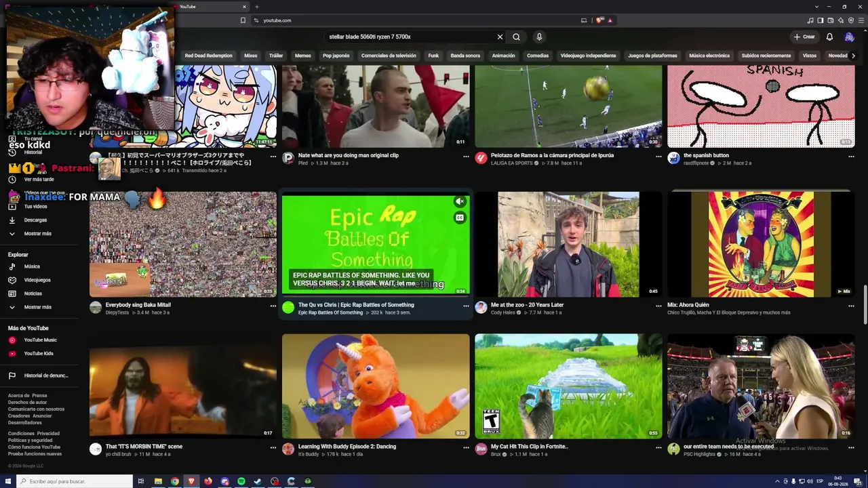Open options menu for Mix: Ahora Quién
The image size is (868, 488).
[851, 306]
